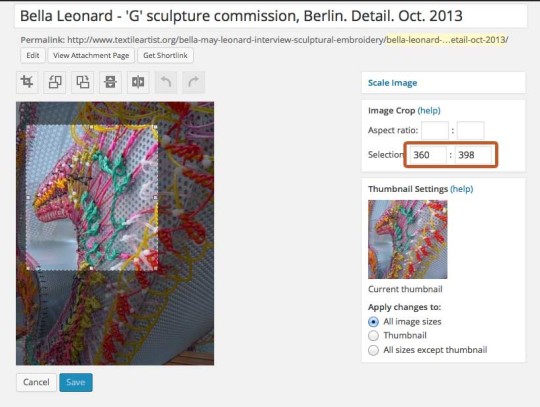Open Thumbnail Settings help link
The height and width of the screenshot is (407, 540).
[x=461, y=189]
